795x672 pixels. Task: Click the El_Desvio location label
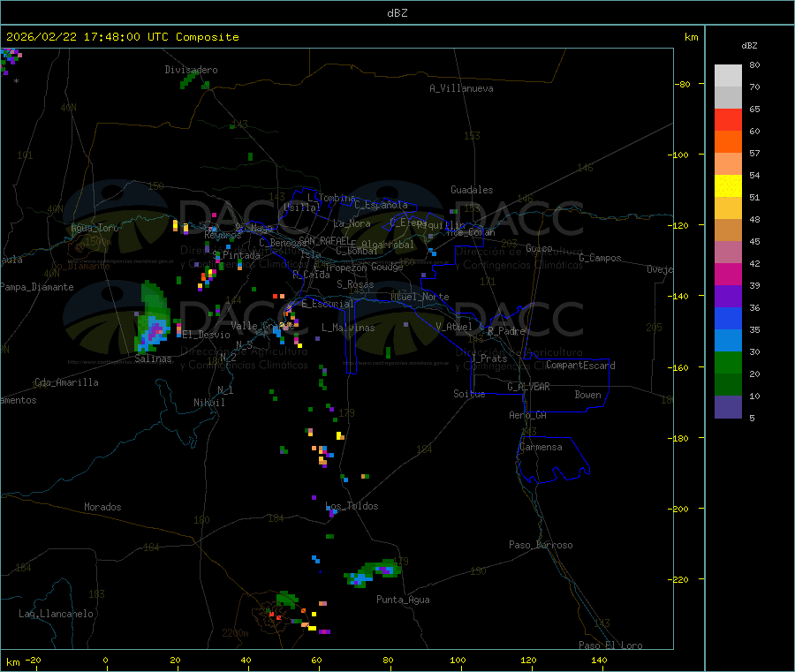click(x=207, y=335)
